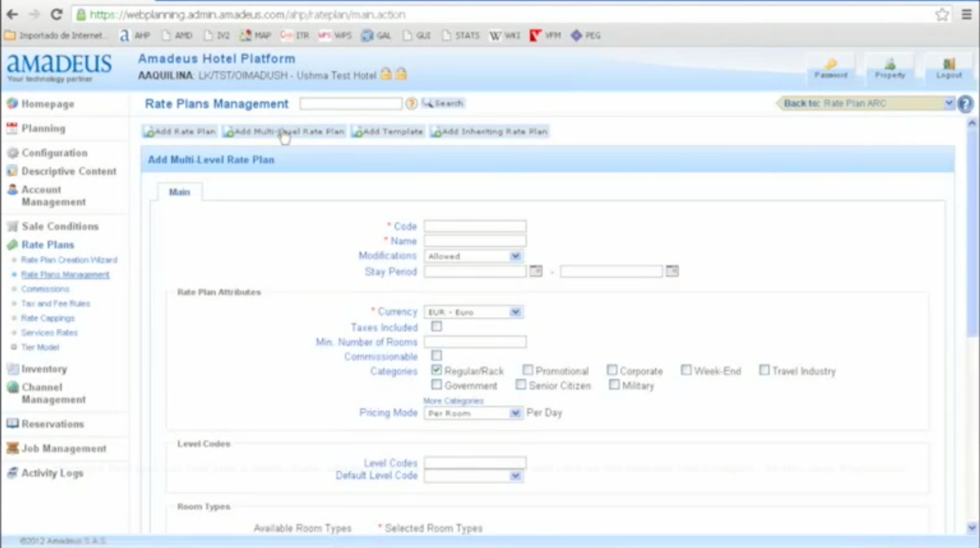
Task: Open Activity Logs in the sidebar
Action: pos(52,472)
